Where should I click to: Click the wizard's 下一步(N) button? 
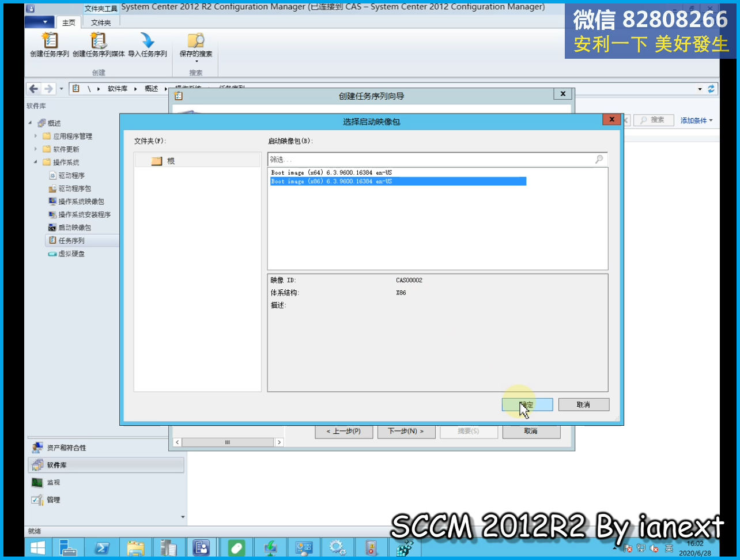click(x=406, y=431)
